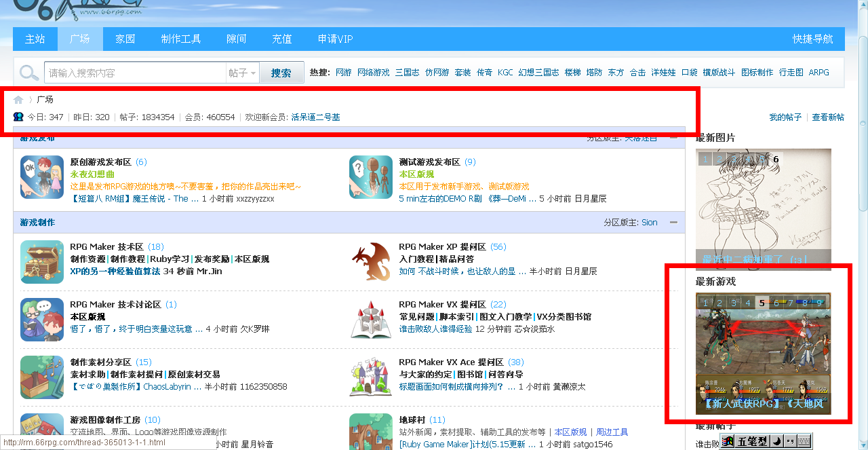Open the 制作工具 nav tab
Screen dimensions: 868x450
click(x=181, y=39)
